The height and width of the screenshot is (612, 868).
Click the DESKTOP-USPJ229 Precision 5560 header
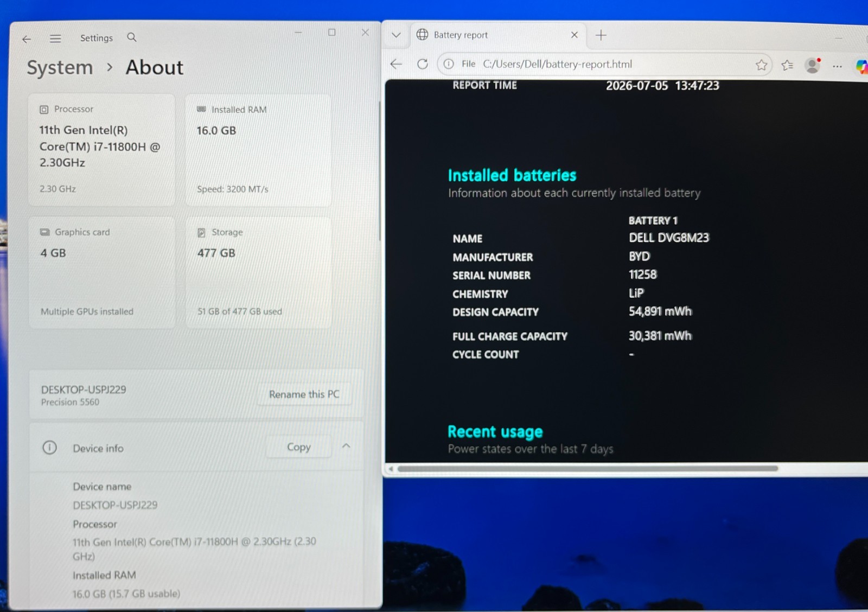coord(84,395)
